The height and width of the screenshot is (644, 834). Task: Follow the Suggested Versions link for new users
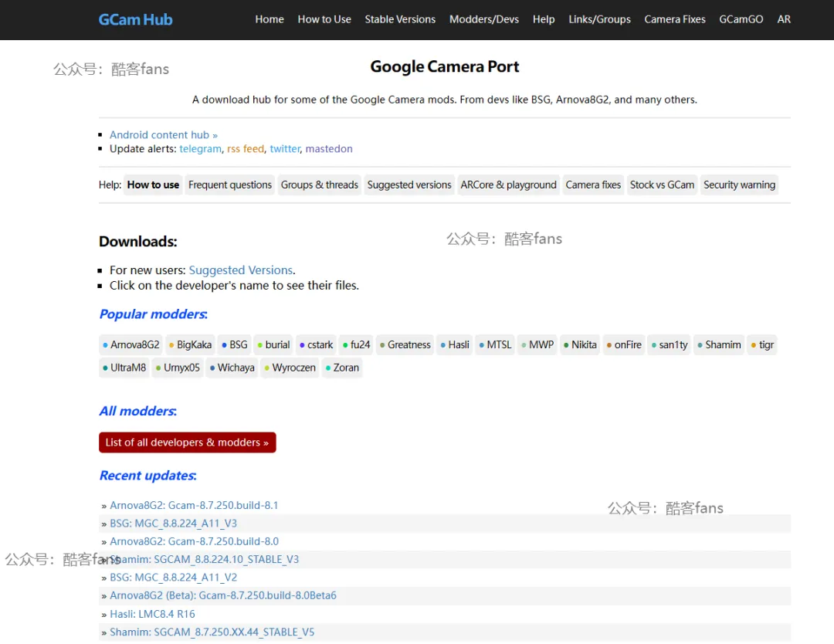[x=240, y=270]
